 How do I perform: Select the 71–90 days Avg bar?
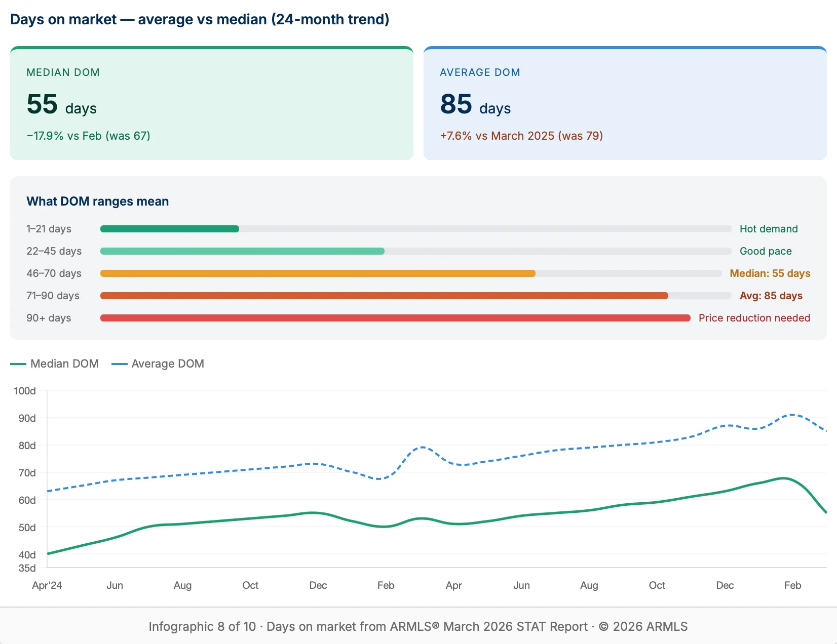(x=384, y=296)
